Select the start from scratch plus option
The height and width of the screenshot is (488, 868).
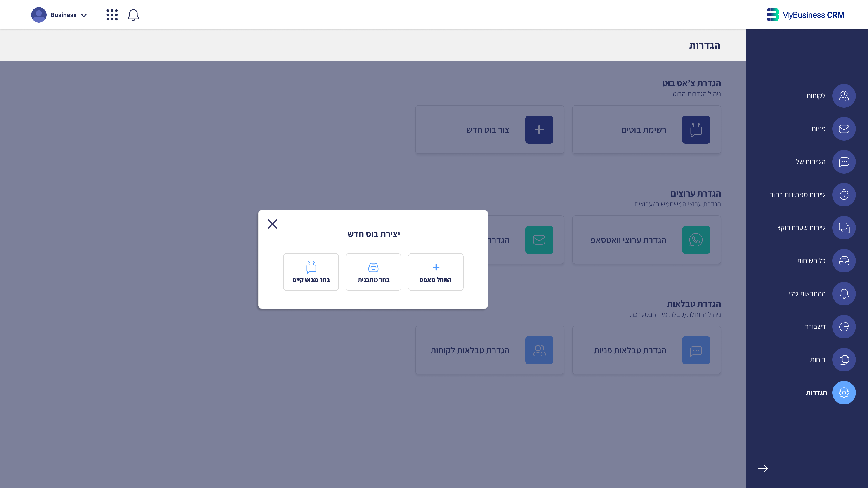pos(435,272)
